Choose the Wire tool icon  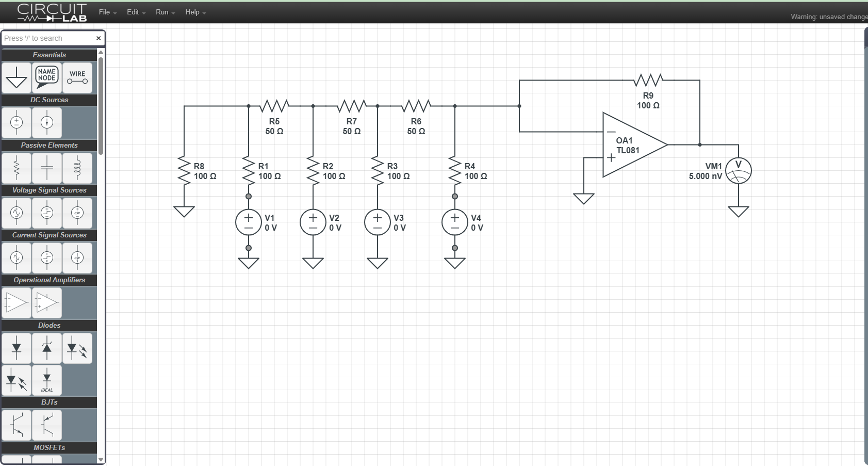77,78
